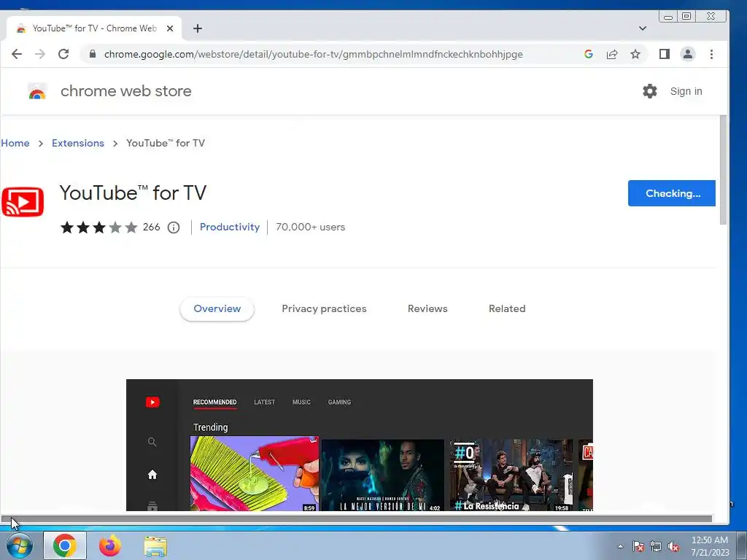Viewport: 747px width, 560px height.
Task: Click the Action Center flag icon
Action: tap(638, 547)
